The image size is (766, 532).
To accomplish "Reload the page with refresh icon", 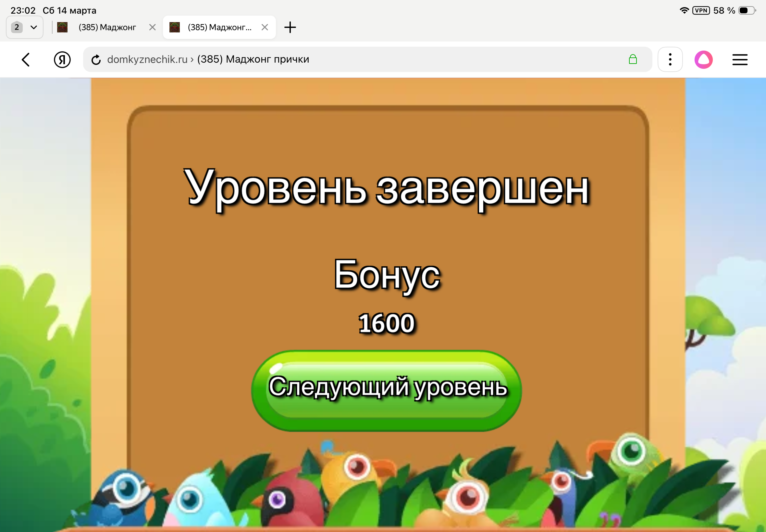I will click(x=96, y=60).
